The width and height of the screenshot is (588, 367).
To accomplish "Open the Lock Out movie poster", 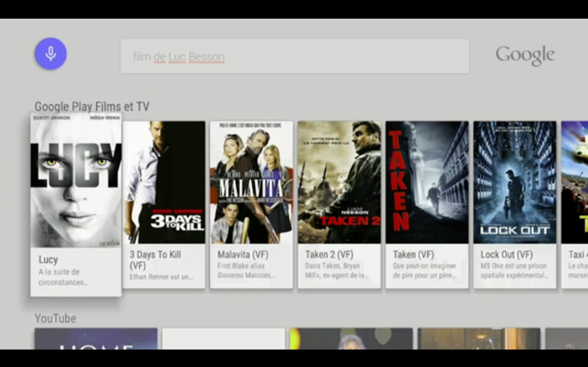I will point(515,183).
